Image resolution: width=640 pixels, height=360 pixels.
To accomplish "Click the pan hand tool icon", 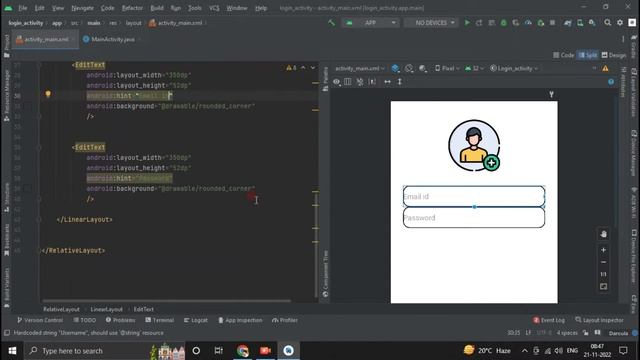I will tap(603, 234).
